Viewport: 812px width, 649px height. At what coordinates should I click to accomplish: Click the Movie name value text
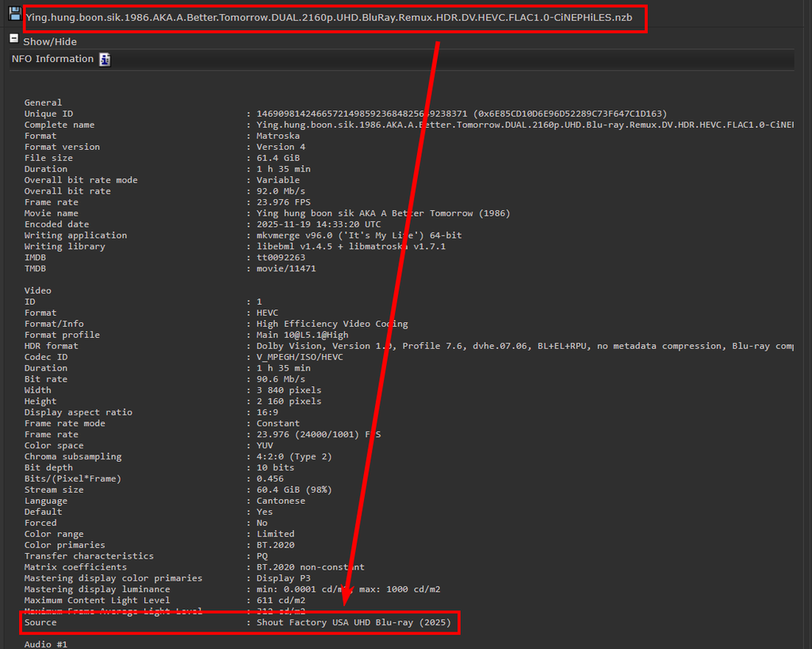click(x=383, y=213)
